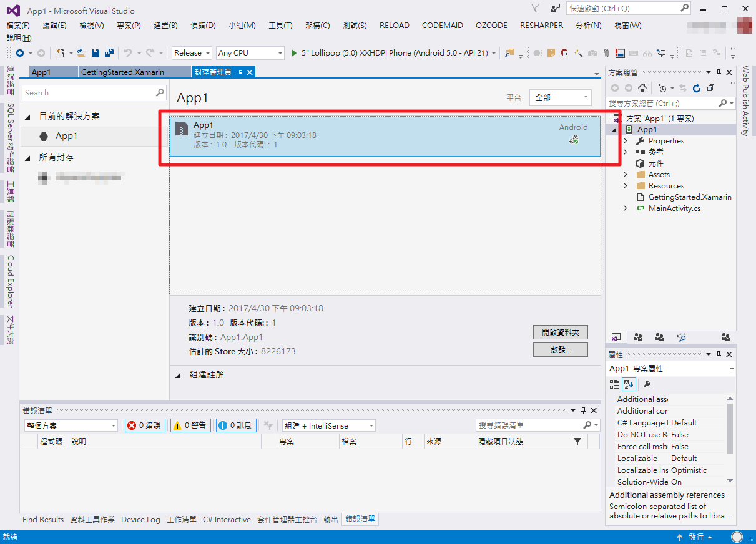The height and width of the screenshot is (544, 756).
Task: Click Home icon in Solution Explorer toolbar
Action: (x=642, y=88)
